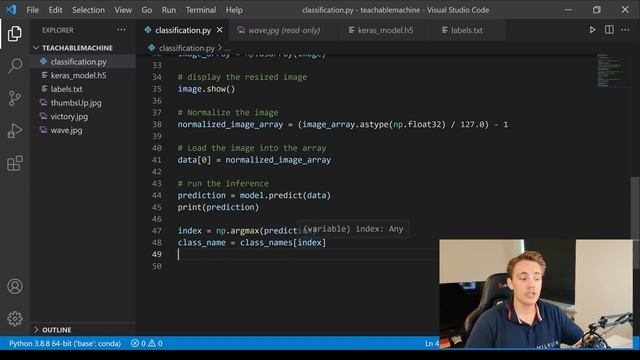Open the Search view in activity bar
The image size is (640, 360).
coord(15,65)
